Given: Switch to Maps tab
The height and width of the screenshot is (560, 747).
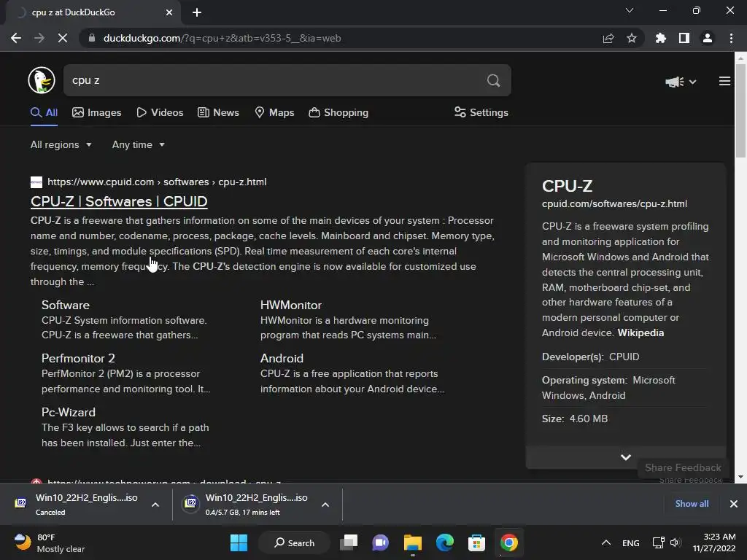Looking at the screenshot, I should coord(274,112).
